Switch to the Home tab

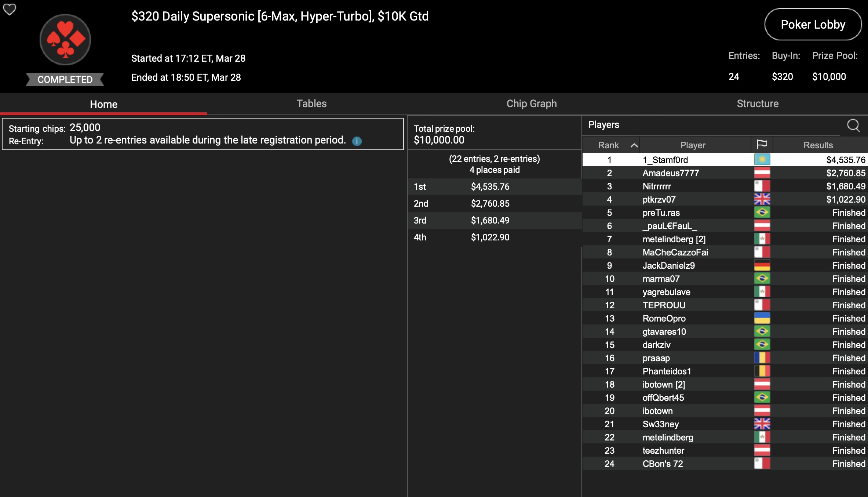[103, 104]
